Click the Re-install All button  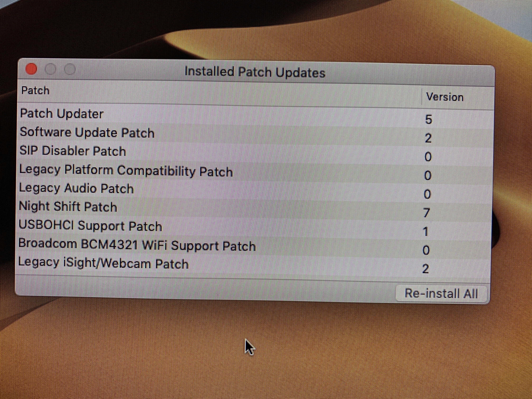pos(441,293)
